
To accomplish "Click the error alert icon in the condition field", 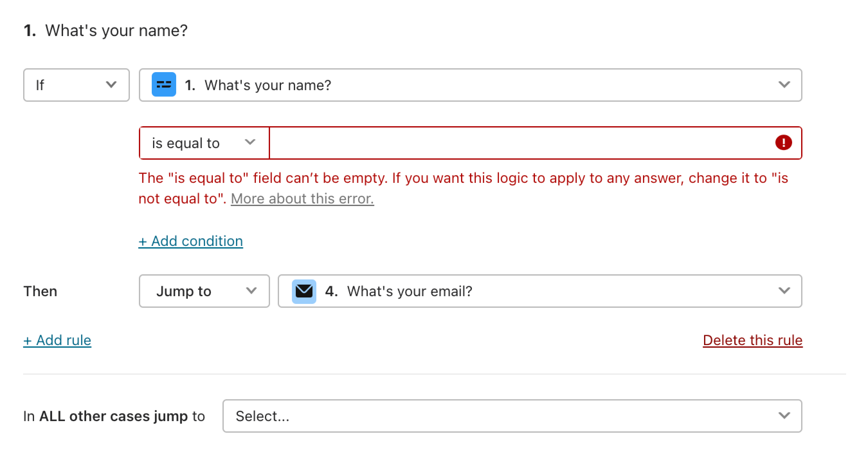I will tap(784, 143).
